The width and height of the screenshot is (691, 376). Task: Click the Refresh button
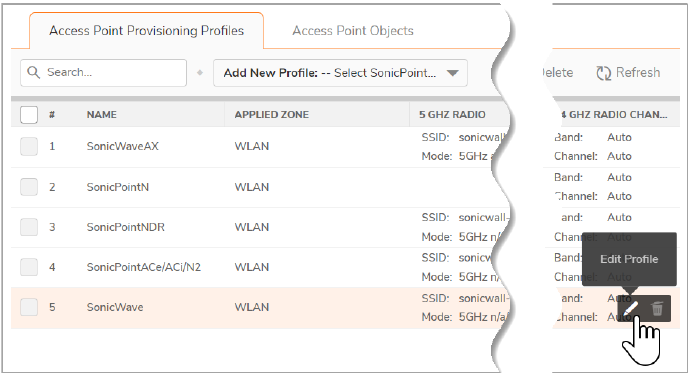pos(628,73)
